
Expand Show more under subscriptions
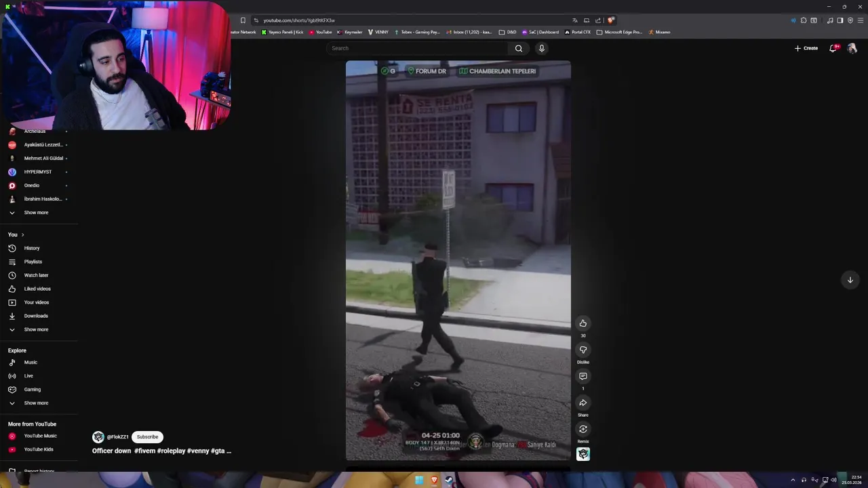point(36,213)
